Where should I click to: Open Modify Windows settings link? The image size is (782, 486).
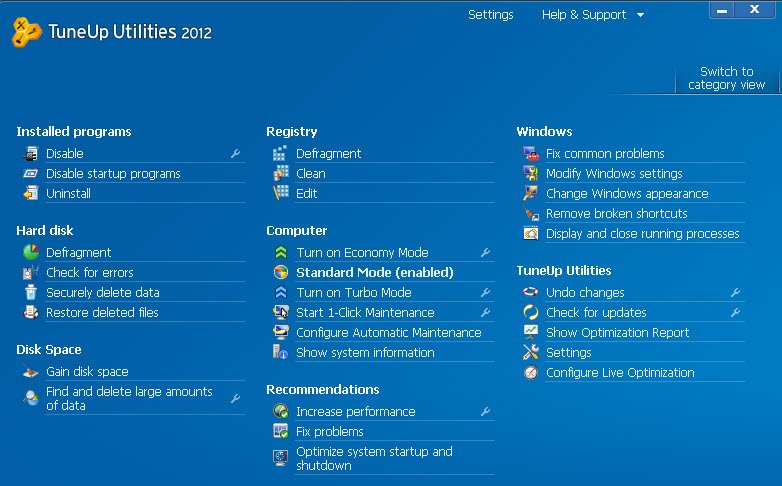click(614, 174)
